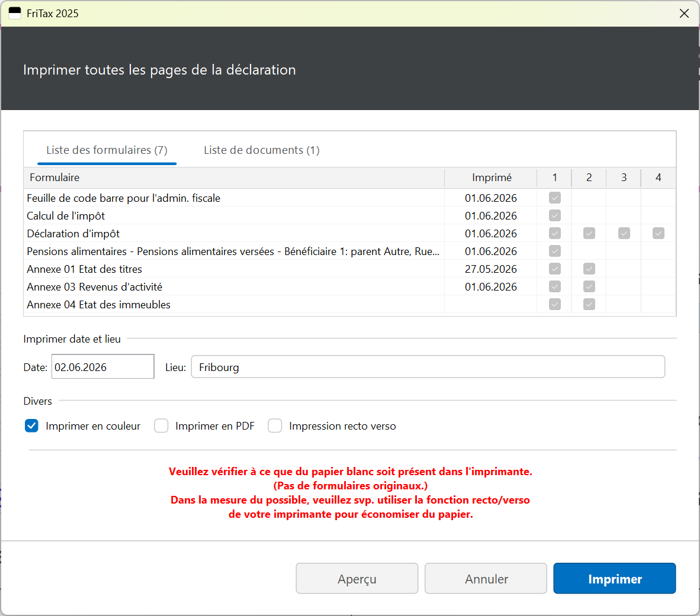Click column header 3
Viewport: 700px width, 616px height.
pos(624,178)
